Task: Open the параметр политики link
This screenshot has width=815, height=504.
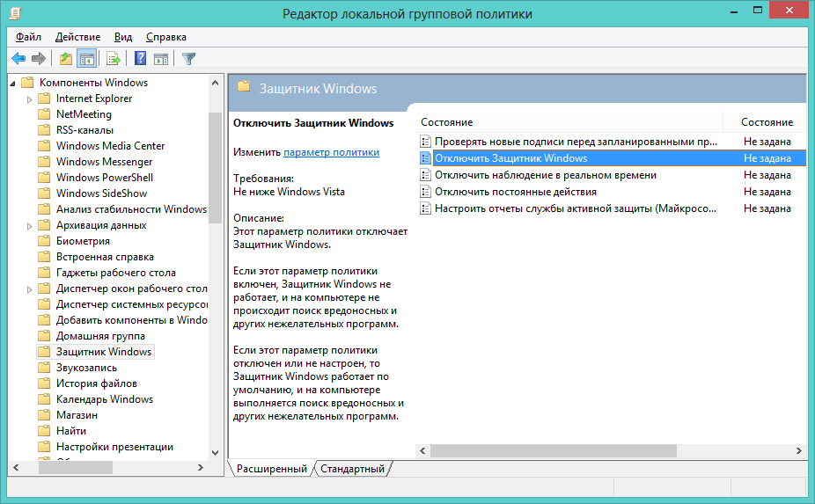Action: [x=331, y=152]
